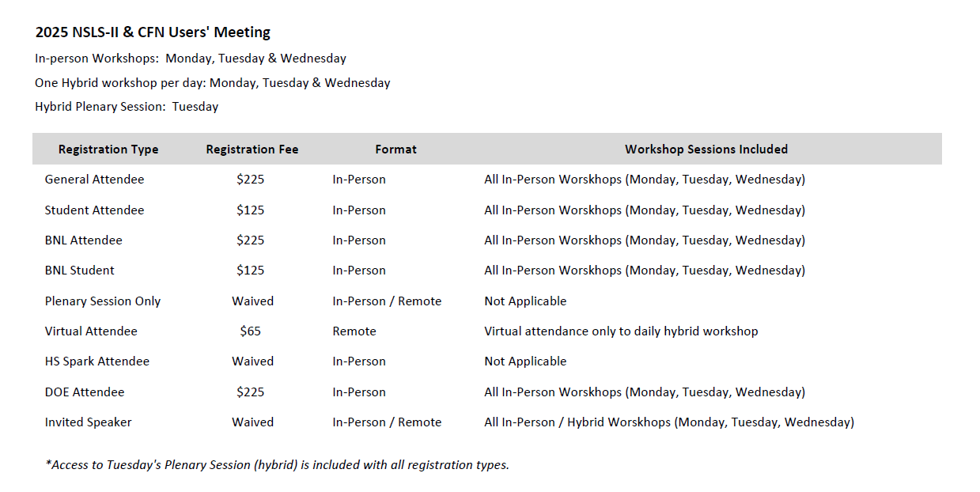Click the "One Hybrid workshop per day" line
This screenshot has width=980, height=492.
[213, 83]
